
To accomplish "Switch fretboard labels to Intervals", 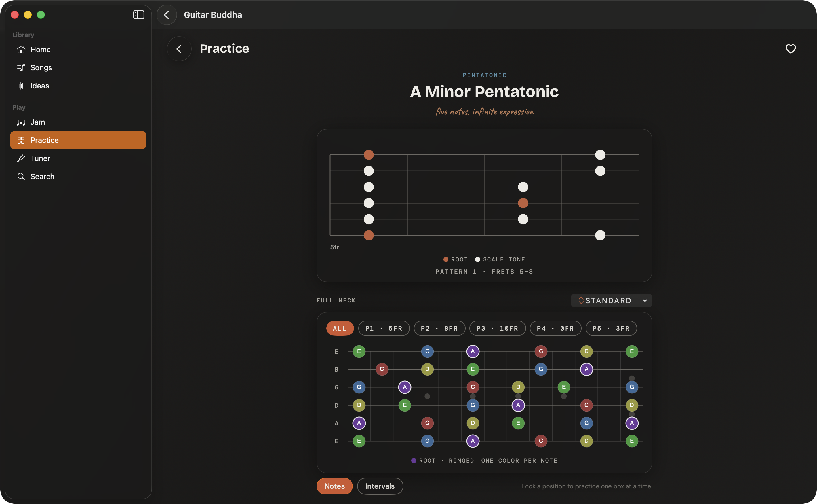I will click(x=380, y=486).
